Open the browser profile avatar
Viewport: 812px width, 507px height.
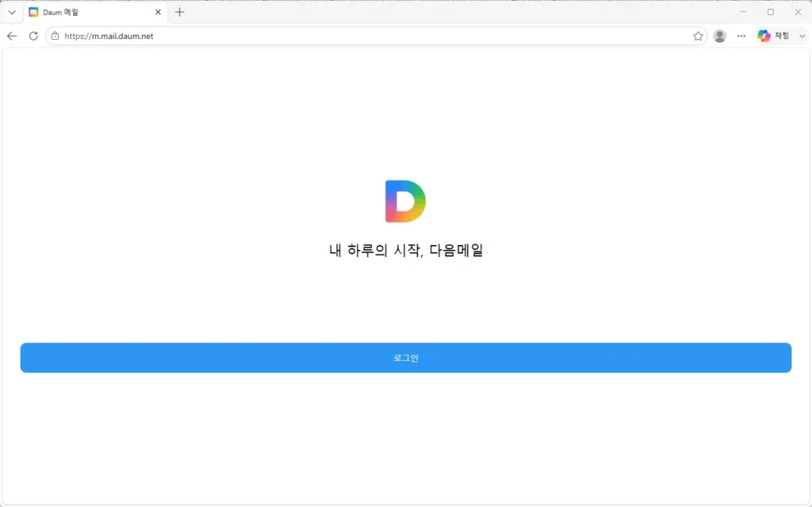(x=720, y=36)
